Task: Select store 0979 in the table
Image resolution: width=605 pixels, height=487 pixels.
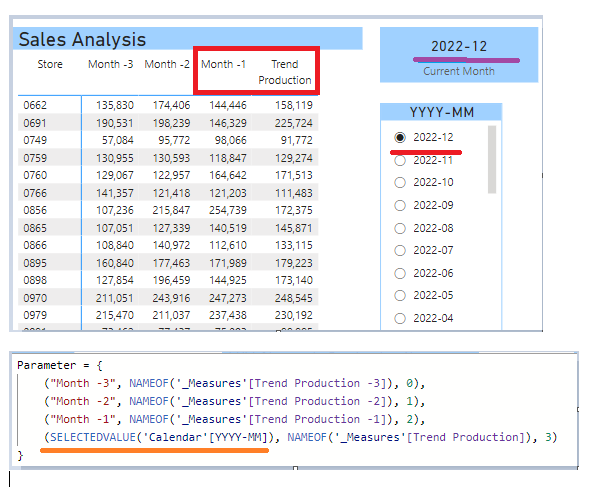Action: pos(168,315)
